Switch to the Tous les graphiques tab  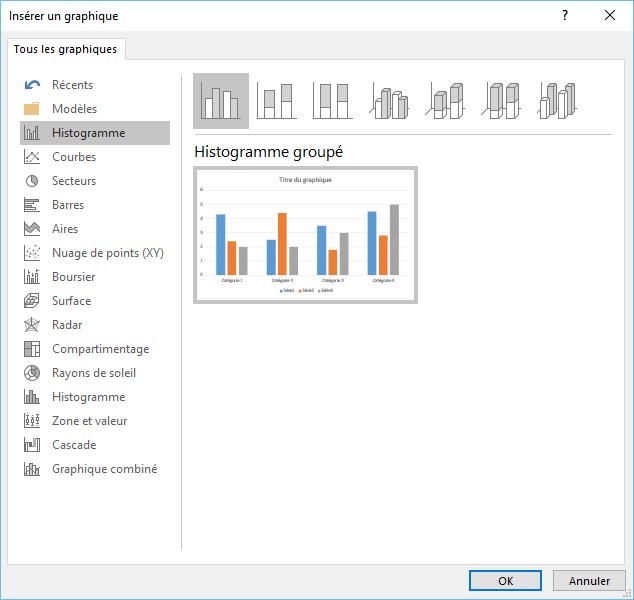point(65,49)
